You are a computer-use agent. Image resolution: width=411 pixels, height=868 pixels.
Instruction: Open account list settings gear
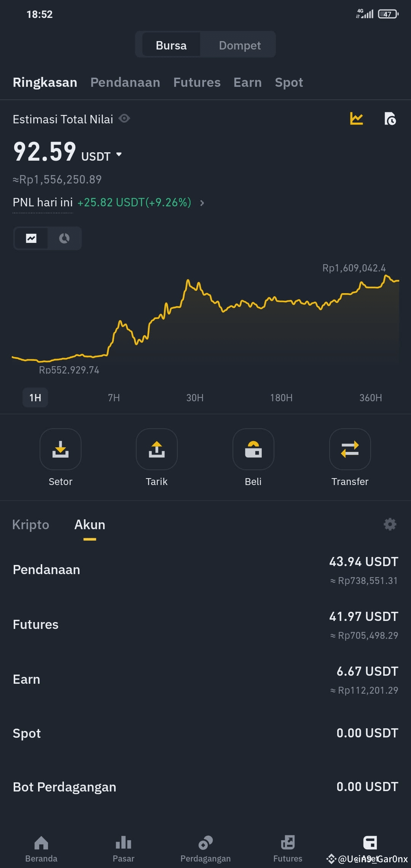[x=390, y=524]
